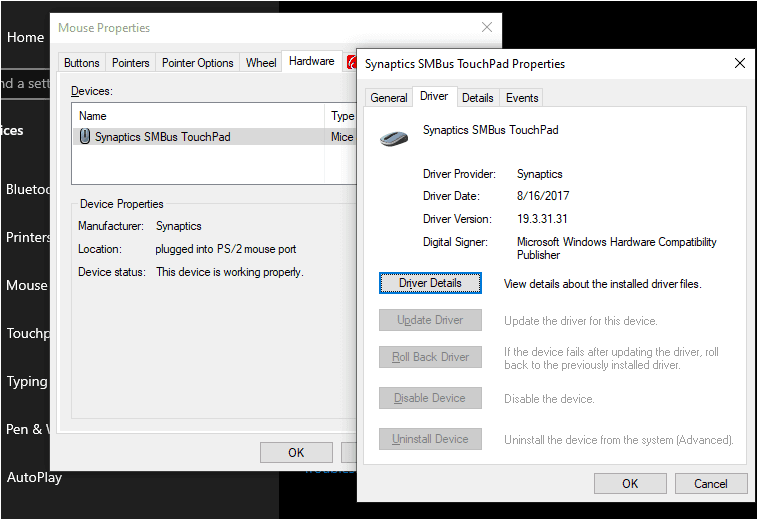Click OK in the Mouse Properties window
Screen dimensions: 758x520
(296, 452)
